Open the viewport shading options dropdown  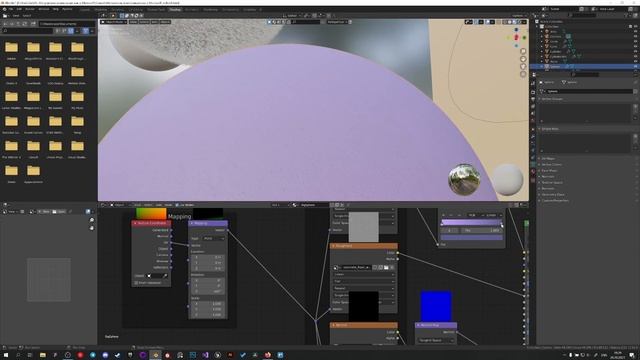[524, 22]
